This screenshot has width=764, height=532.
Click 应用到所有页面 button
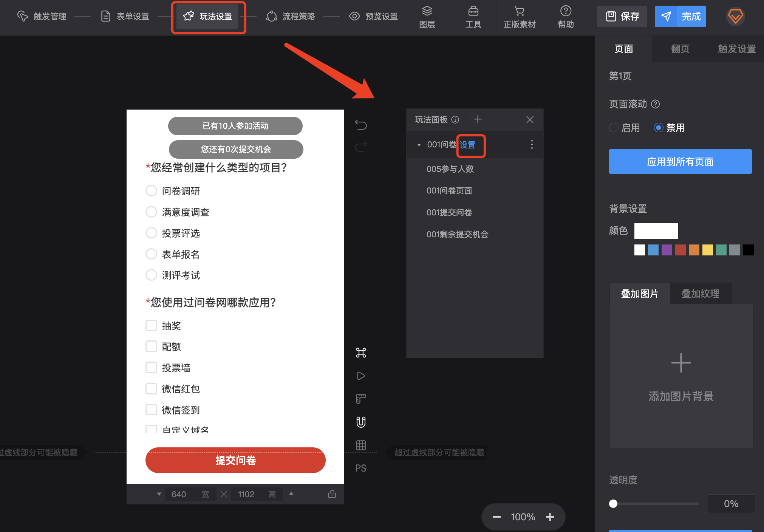[x=680, y=162]
